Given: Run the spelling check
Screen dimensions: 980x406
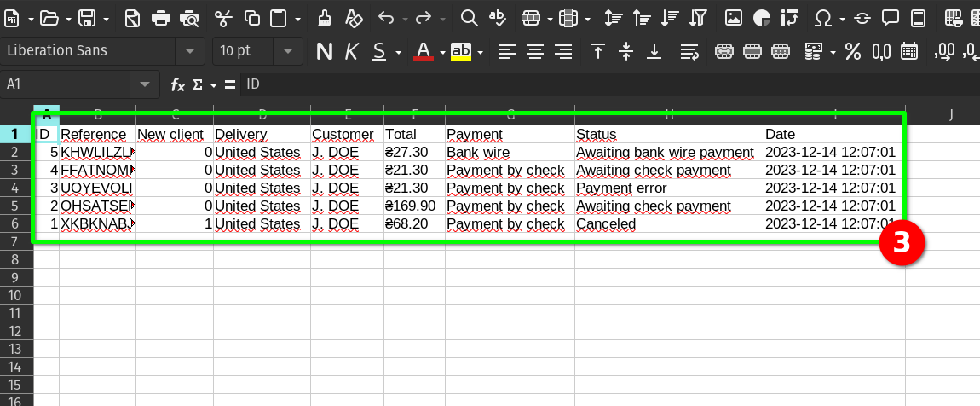Looking at the screenshot, I should click(x=498, y=19).
